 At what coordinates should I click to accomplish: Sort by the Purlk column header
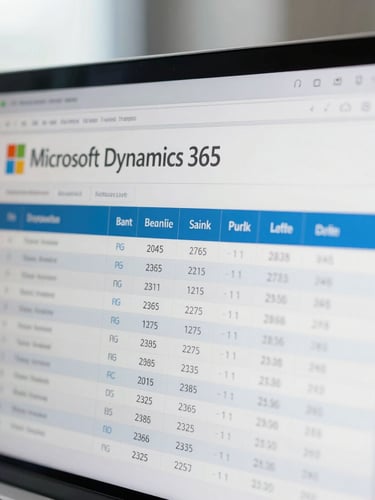(239, 226)
